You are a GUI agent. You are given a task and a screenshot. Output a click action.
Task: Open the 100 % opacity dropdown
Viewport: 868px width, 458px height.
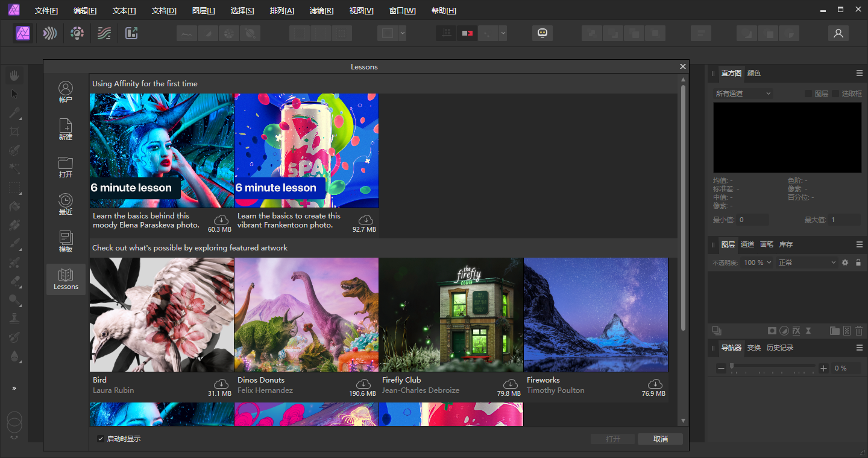point(757,262)
